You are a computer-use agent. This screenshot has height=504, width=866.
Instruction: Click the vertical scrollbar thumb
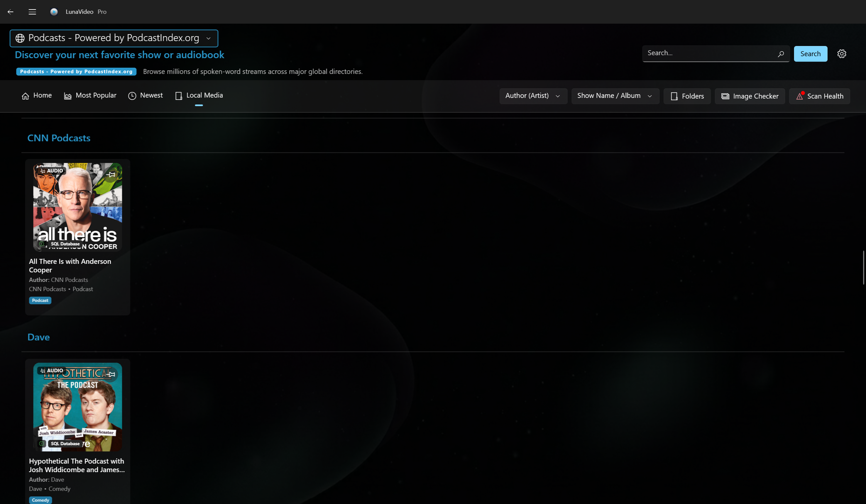coord(864,268)
